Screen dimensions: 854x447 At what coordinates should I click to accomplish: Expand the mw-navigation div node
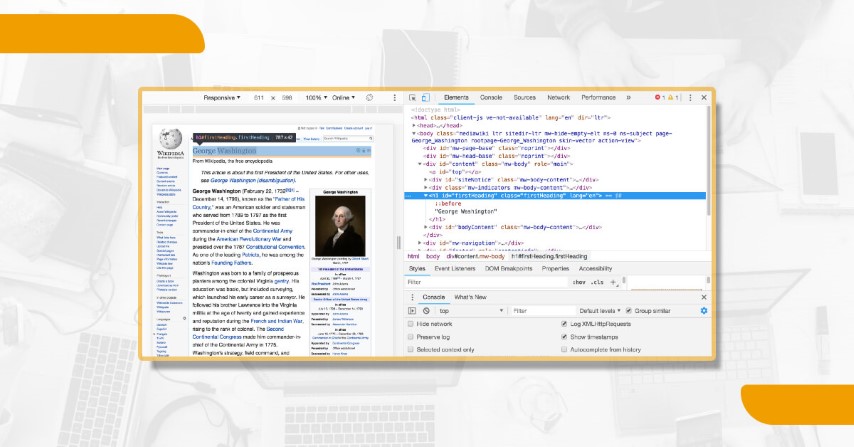tap(420, 243)
